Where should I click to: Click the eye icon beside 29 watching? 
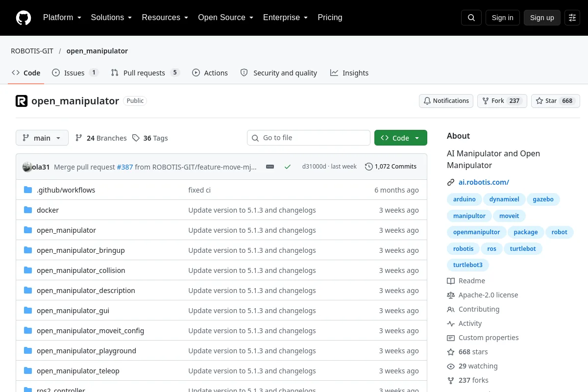click(451, 366)
